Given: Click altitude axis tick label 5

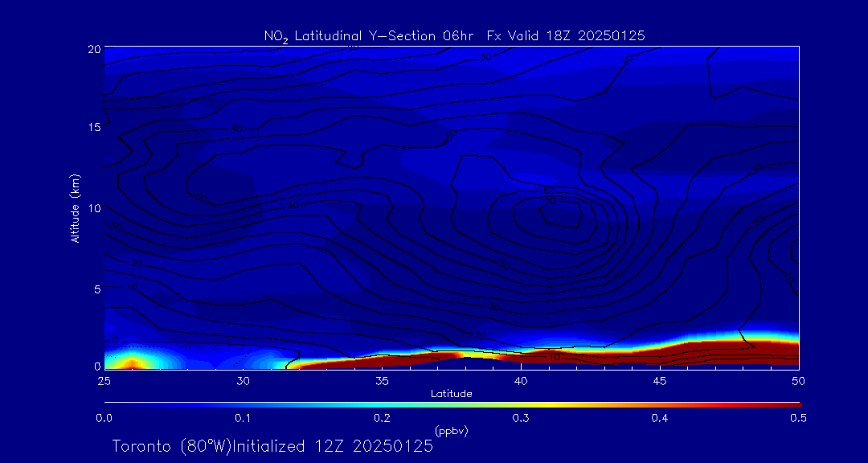Looking at the screenshot, I should point(98,289).
